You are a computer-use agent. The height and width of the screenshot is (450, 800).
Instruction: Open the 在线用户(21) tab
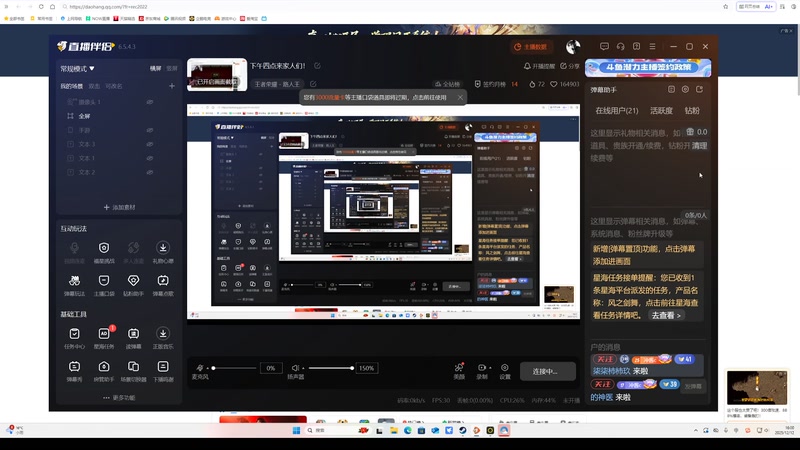tap(616, 111)
